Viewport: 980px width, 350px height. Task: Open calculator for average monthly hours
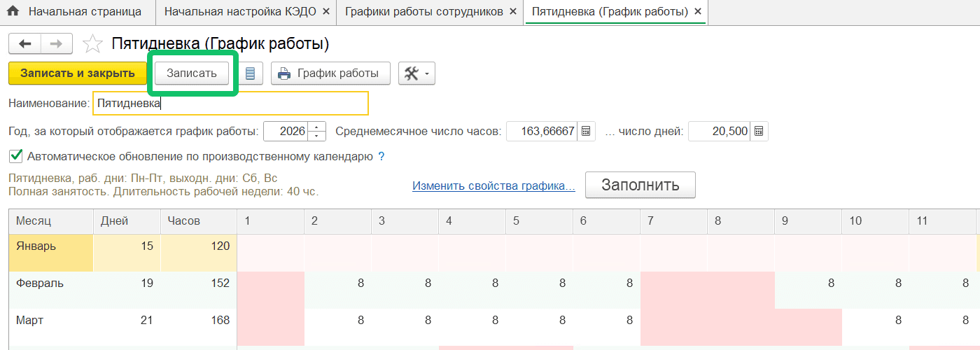(x=587, y=131)
